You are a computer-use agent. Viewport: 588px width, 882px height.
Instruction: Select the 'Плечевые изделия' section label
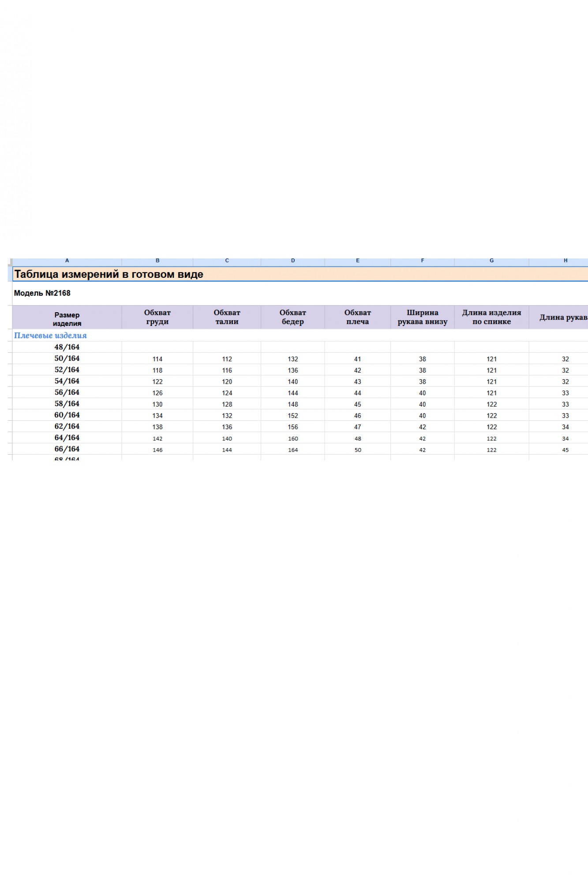pyautogui.click(x=50, y=336)
